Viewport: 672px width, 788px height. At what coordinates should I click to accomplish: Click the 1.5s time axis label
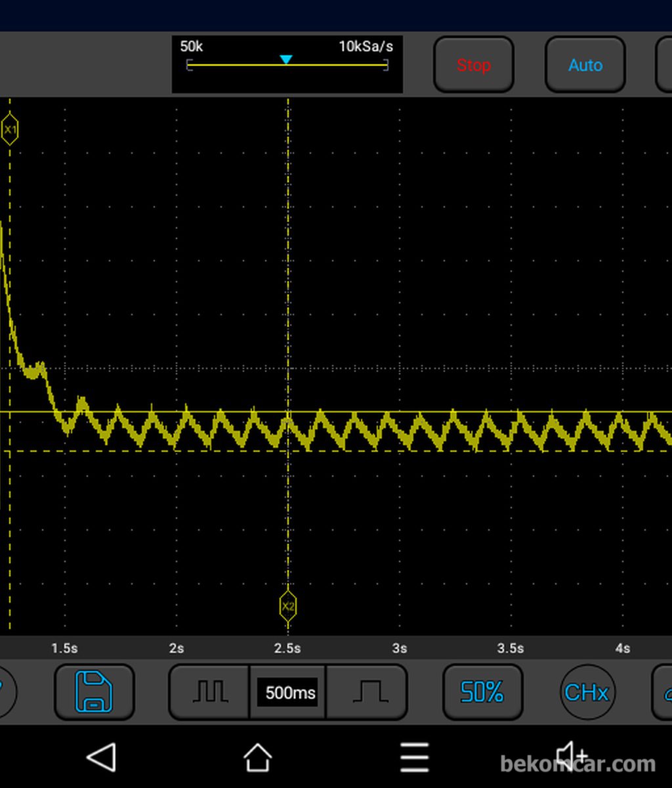(x=64, y=648)
